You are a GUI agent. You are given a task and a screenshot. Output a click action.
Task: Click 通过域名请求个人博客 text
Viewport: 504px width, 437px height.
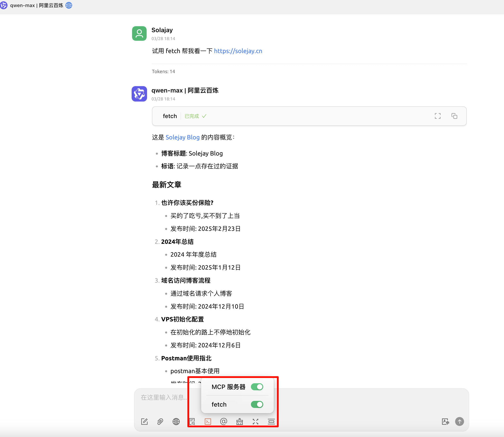coord(201,293)
